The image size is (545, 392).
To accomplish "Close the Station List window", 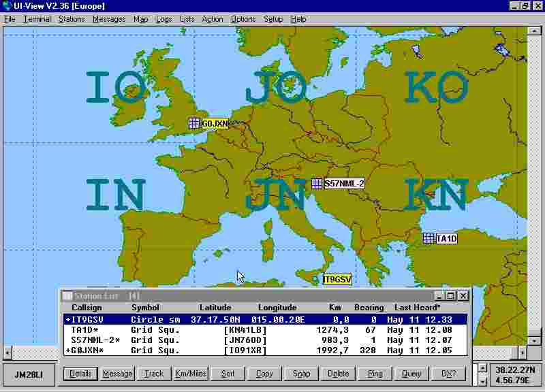I will [463, 296].
